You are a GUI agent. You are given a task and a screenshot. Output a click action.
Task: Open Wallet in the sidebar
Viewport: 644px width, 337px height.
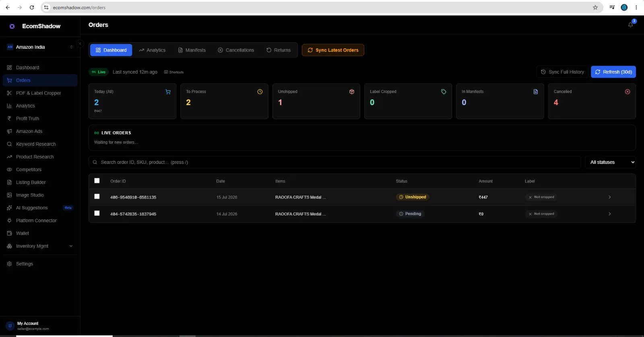pyautogui.click(x=39, y=234)
